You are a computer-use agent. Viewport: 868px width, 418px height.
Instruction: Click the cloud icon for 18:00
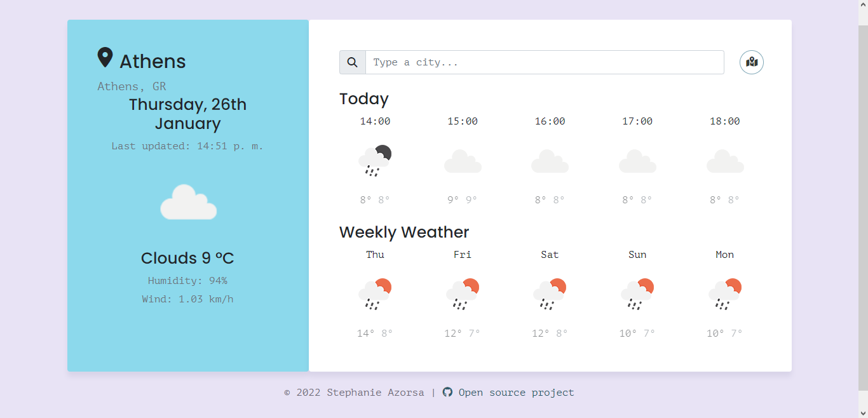pos(725,162)
